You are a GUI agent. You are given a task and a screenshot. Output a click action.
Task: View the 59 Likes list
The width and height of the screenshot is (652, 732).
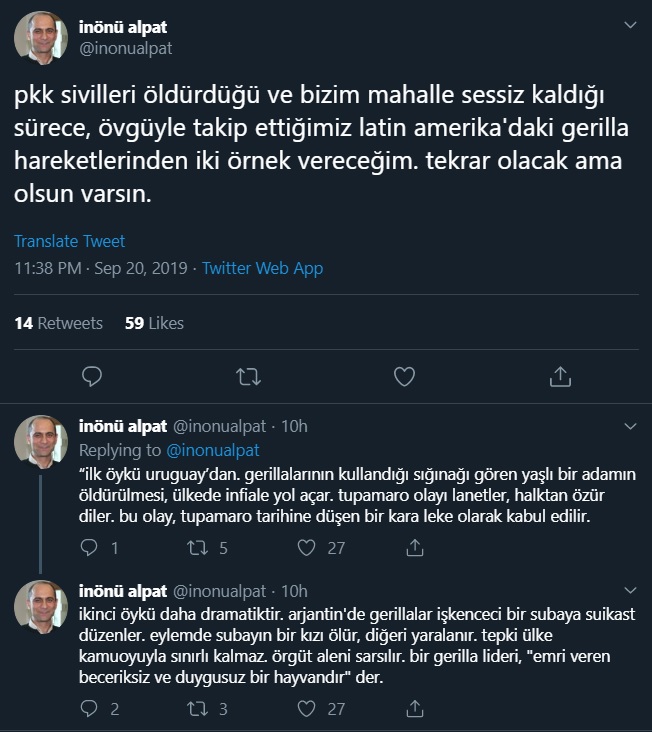[154, 323]
